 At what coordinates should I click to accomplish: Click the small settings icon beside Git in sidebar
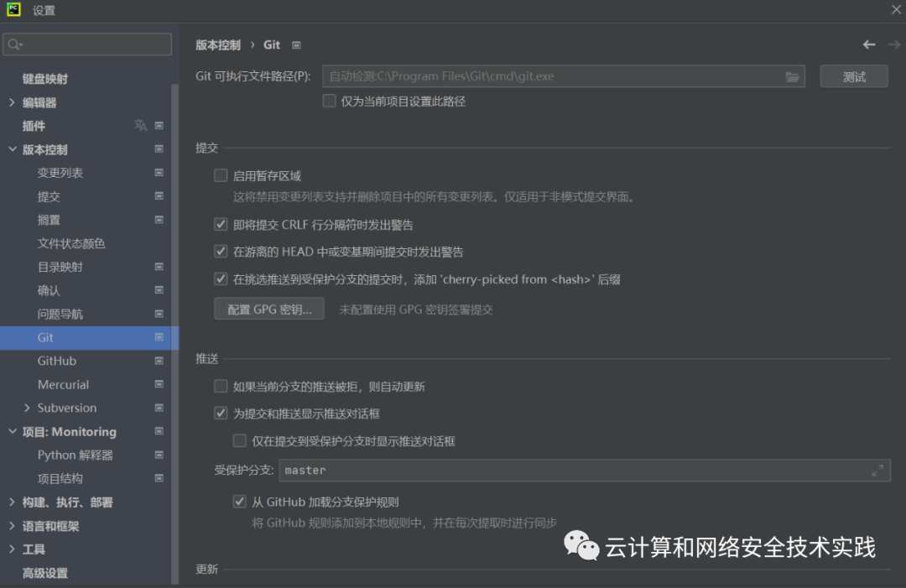pyautogui.click(x=160, y=337)
